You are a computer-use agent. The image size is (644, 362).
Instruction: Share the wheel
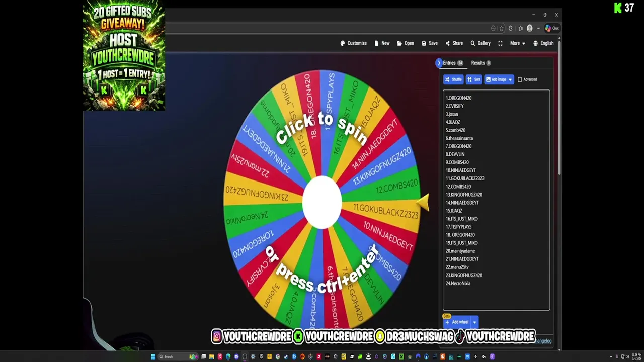pyautogui.click(x=454, y=43)
